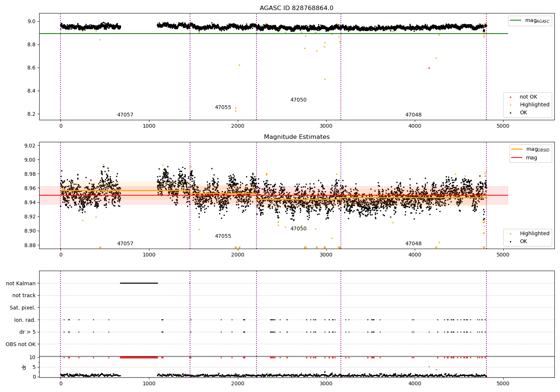Click the y-axis tick label 8.96
560x392 pixels.
[29, 188]
